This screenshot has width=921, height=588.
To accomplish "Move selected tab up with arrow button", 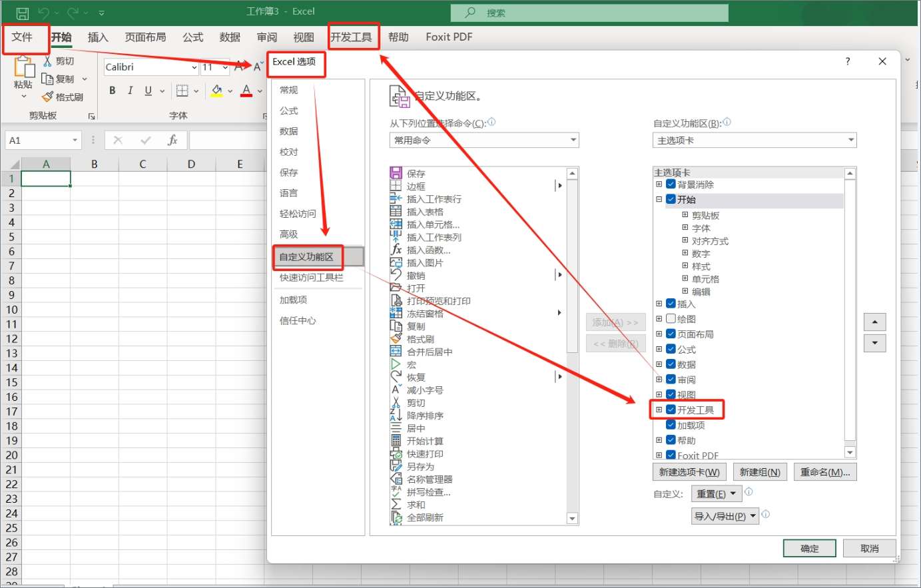I will point(874,322).
